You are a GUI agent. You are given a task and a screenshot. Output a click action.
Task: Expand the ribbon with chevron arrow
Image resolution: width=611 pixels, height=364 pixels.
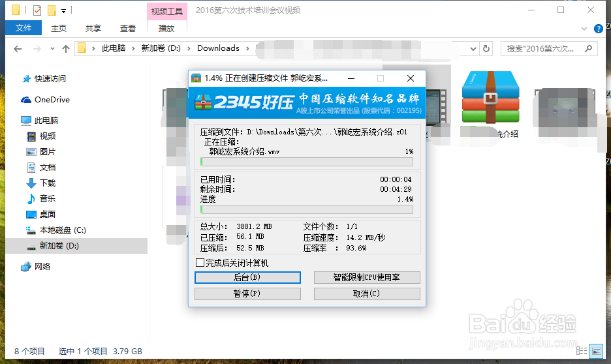[x=584, y=29]
